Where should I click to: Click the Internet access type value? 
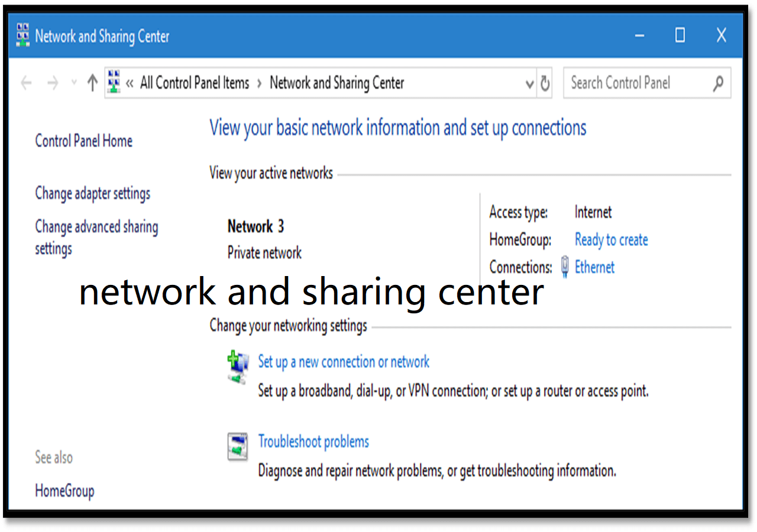pos(593,212)
